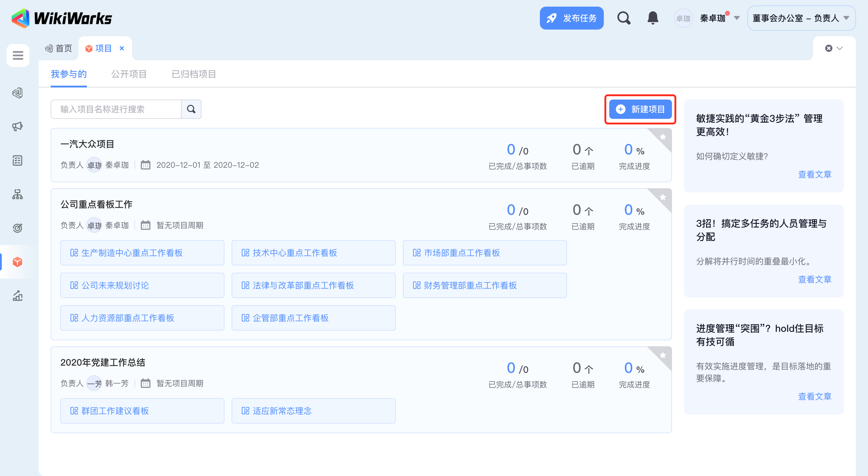Toggle star on 一汽大众项目 card
The width and height of the screenshot is (868, 476).
click(x=663, y=137)
